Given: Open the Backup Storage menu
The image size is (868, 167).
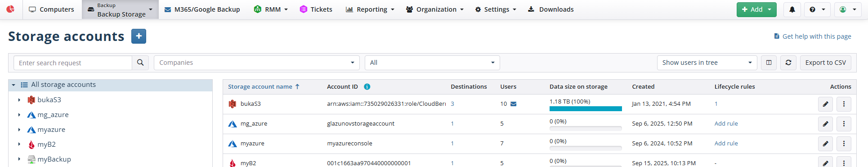Looking at the screenshot, I should 121,9.
